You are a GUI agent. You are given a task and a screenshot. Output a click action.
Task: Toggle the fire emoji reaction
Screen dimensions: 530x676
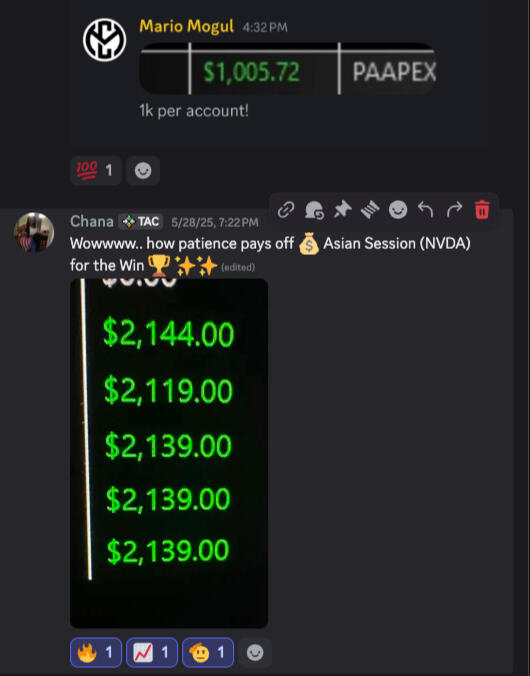pyautogui.click(x=96, y=652)
